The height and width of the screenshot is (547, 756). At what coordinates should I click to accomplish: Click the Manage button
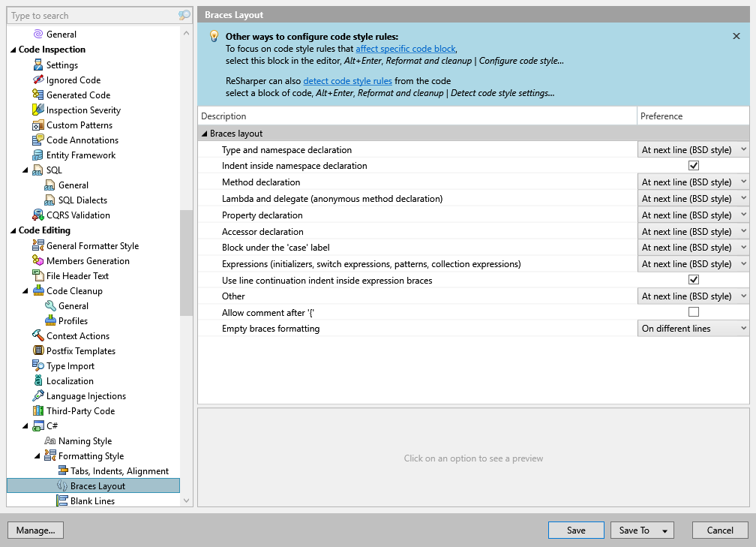[35, 530]
